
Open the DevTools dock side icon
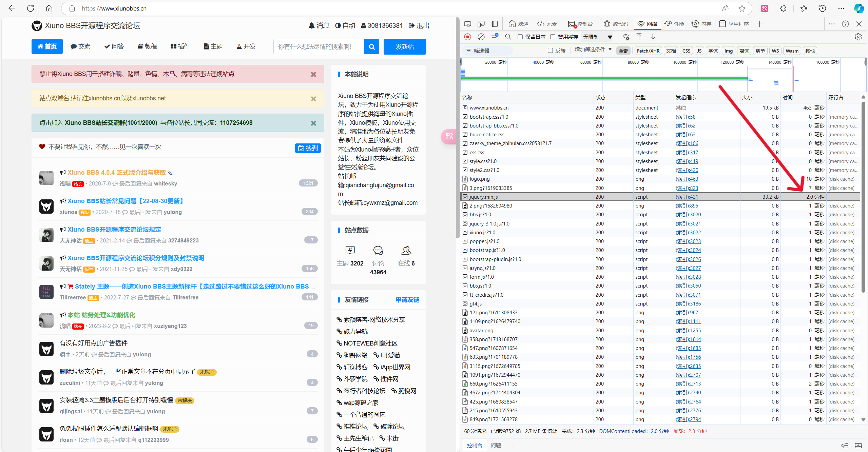click(x=495, y=24)
